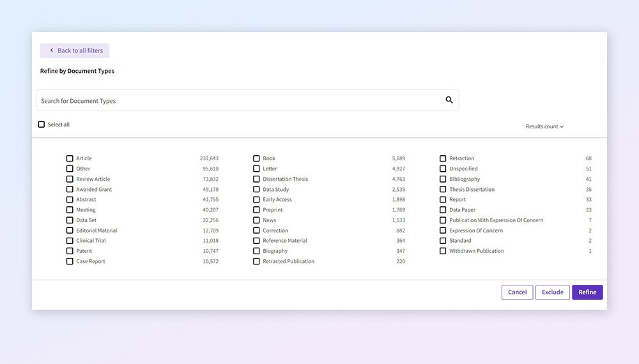Go back to all filters

point(75,50)
